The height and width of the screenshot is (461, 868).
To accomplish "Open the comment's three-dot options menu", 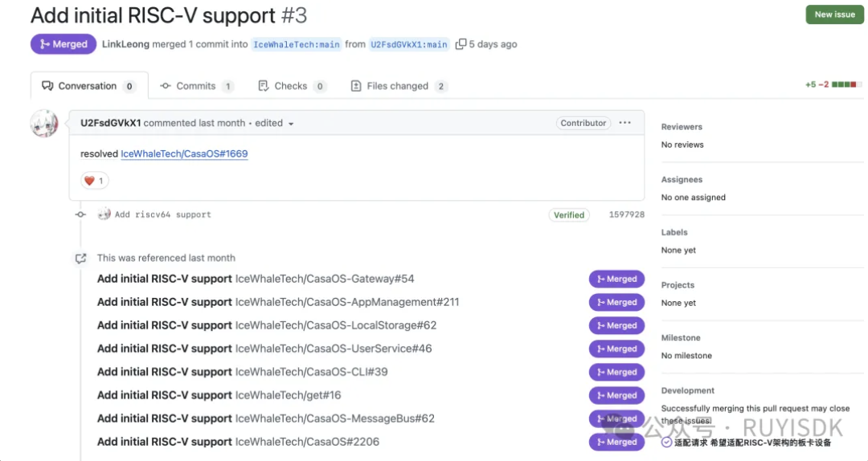I will pyautogui.click(x=625, y=123).
